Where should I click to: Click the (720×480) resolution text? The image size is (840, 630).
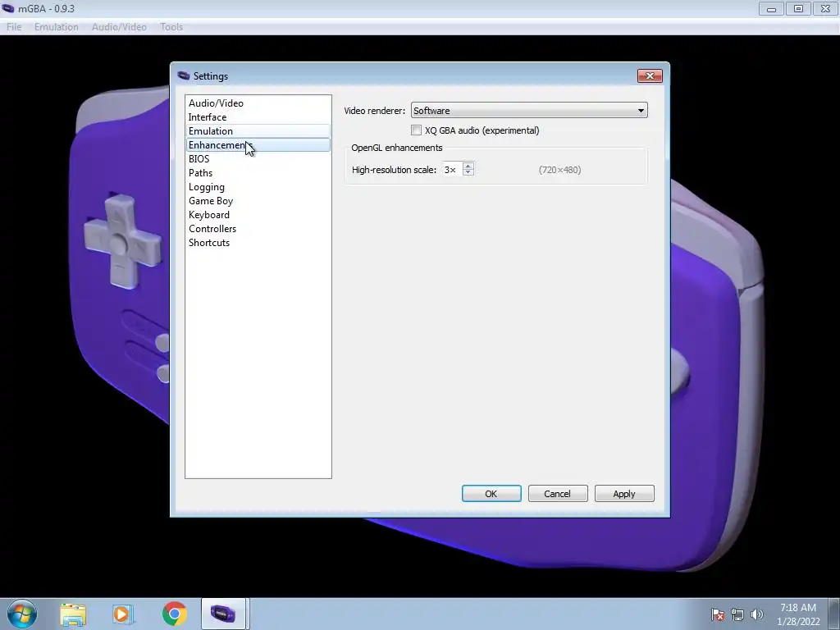pos(559,170)
